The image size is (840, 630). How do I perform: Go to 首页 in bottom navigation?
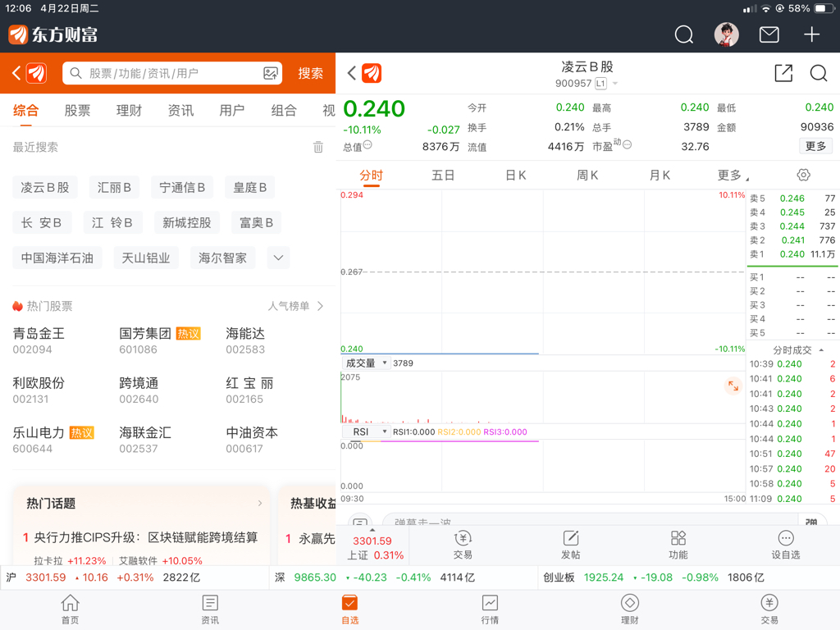coord(71,609)
